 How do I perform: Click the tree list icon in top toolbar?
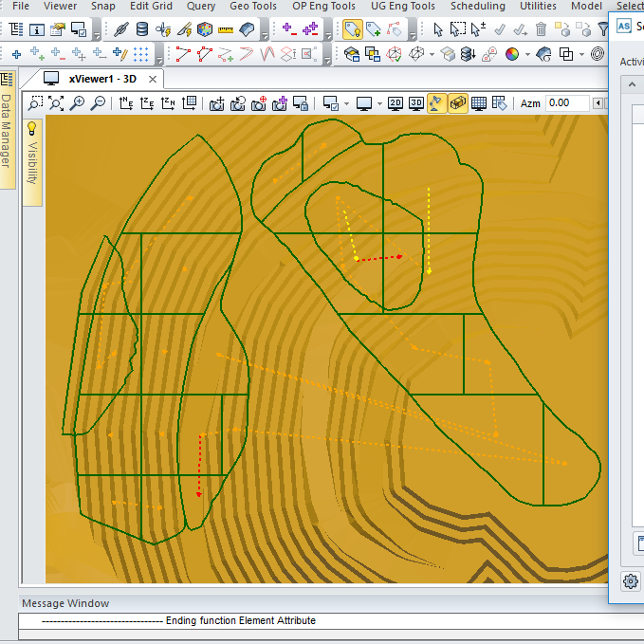tap(15, 29)
